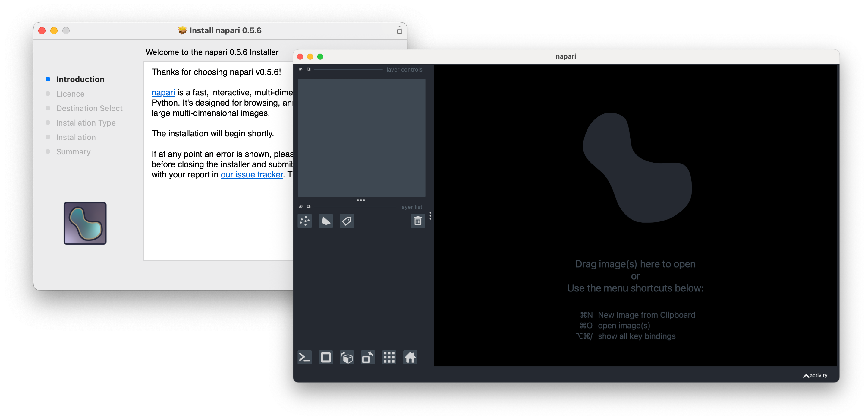868x420 pixels.
Task: Toggle visibility of the layer controls panel
Action: pos(300,69)
